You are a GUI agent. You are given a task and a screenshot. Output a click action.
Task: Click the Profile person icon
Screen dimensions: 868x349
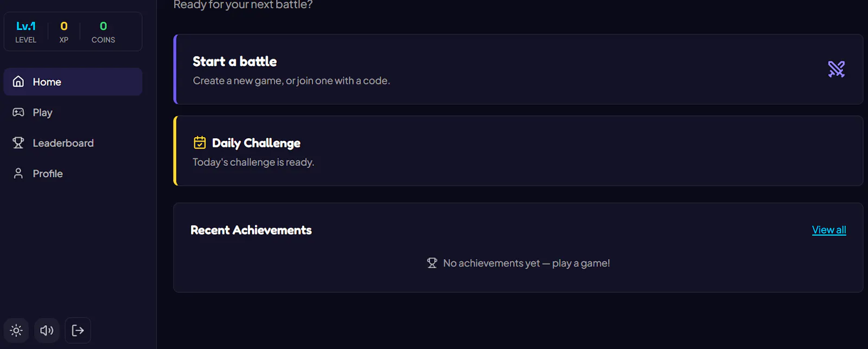pyautogui.click(x=18, y=173)
